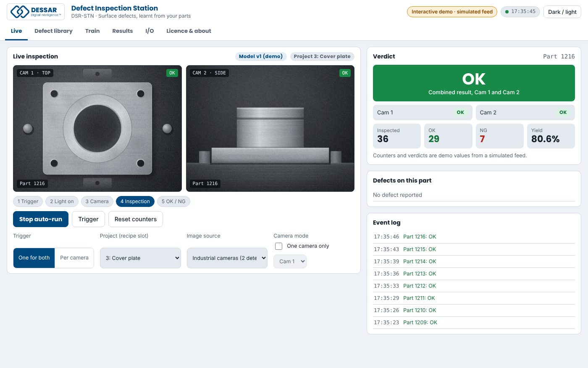This screenshot has height=368, width=588.
Task: Click the OK badge on Cam 2 image
Action: pyautogui.click(x=345, y=73)
